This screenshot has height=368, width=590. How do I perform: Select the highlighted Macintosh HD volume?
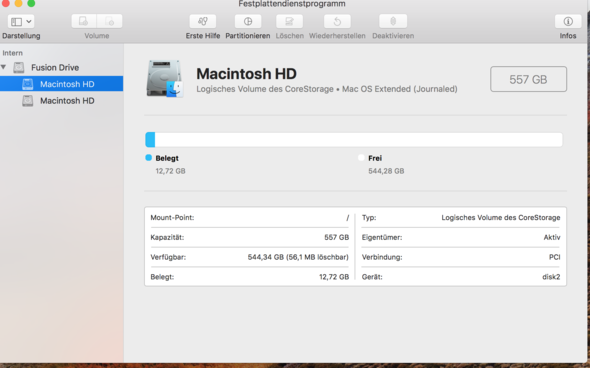(x=61, y=84)
